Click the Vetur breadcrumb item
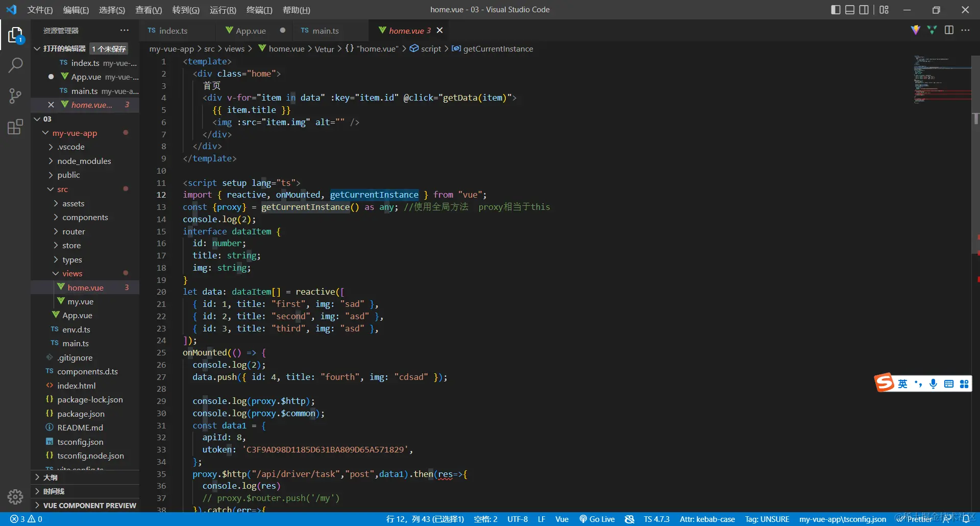 coord(324,49)
